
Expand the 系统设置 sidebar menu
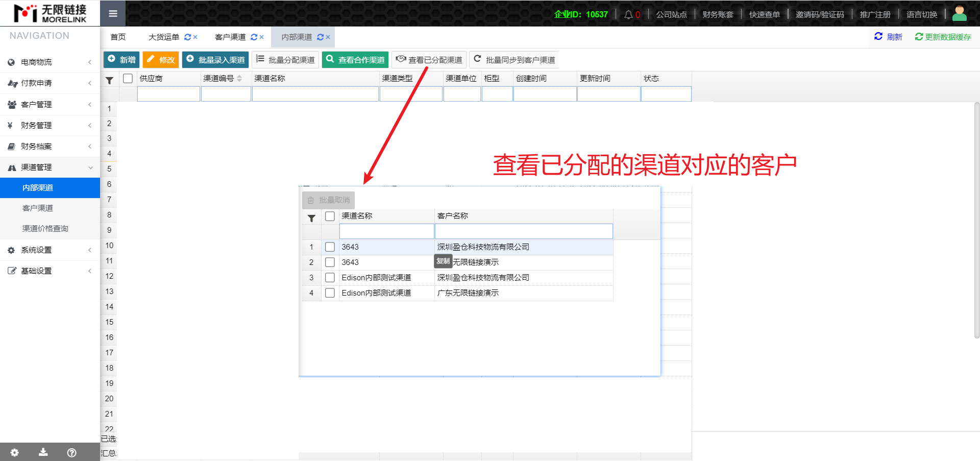50,250
